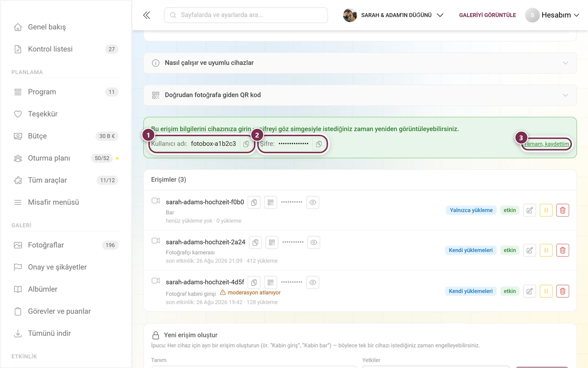Copy the new password to clipboard
588x368 pixels.
(x=318, y=144)
